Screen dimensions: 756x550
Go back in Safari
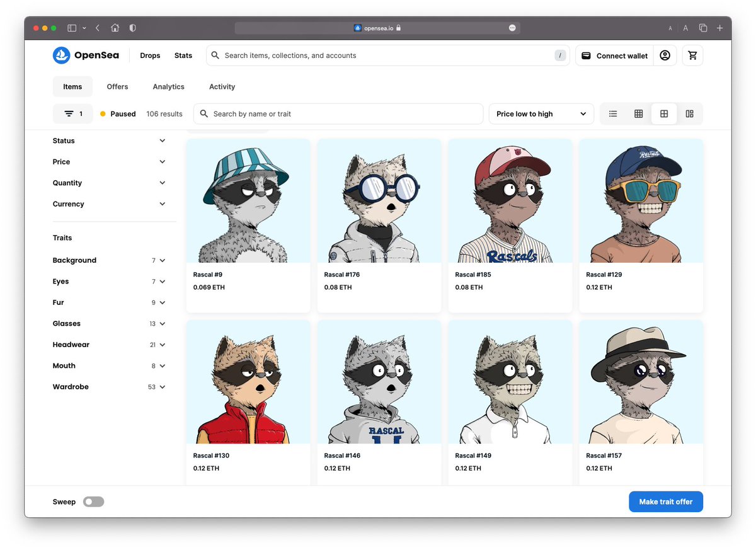(98, 28)
